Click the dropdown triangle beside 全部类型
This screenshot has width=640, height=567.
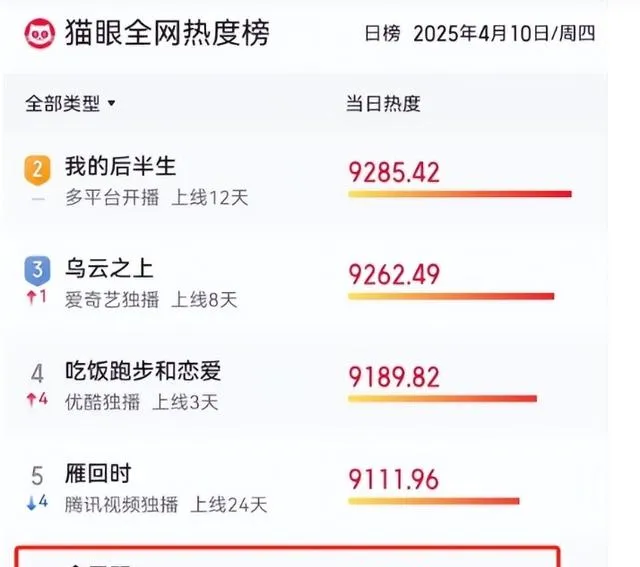click(x=111, y=104)
